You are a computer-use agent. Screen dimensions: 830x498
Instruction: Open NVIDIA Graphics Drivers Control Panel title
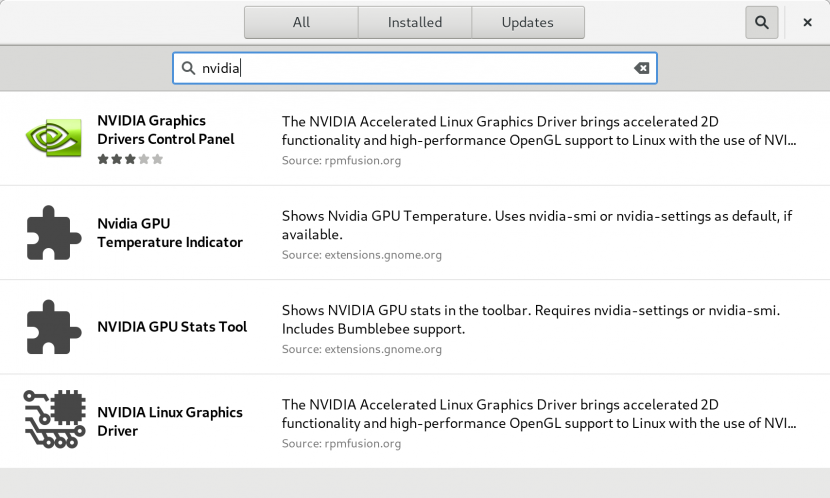click(166, 130)
